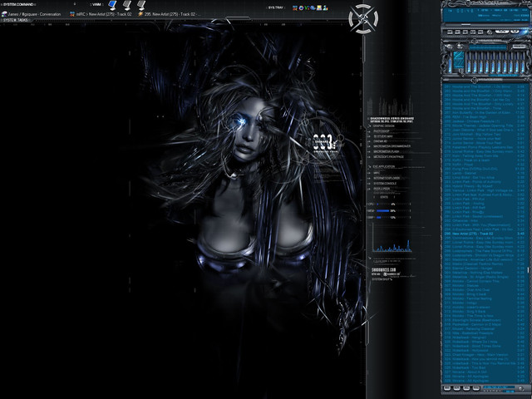
Task: Click Winamp Previous track button
Action: (450, 32)
